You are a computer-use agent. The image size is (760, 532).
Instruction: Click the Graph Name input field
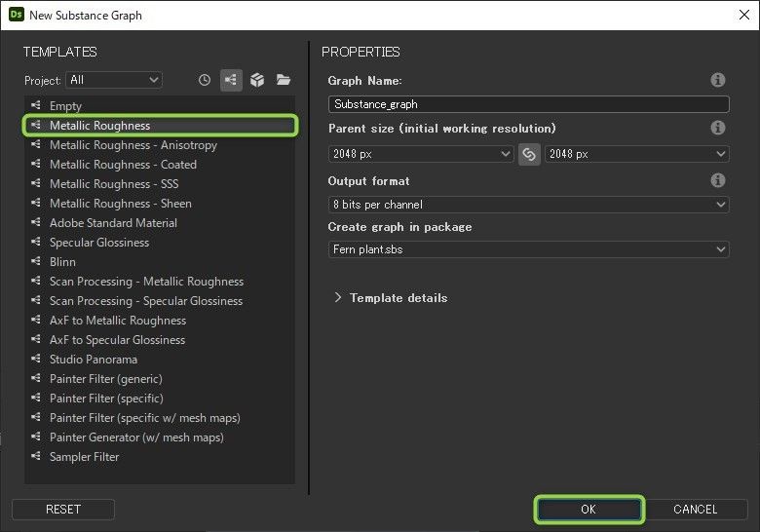coord(529,104)
